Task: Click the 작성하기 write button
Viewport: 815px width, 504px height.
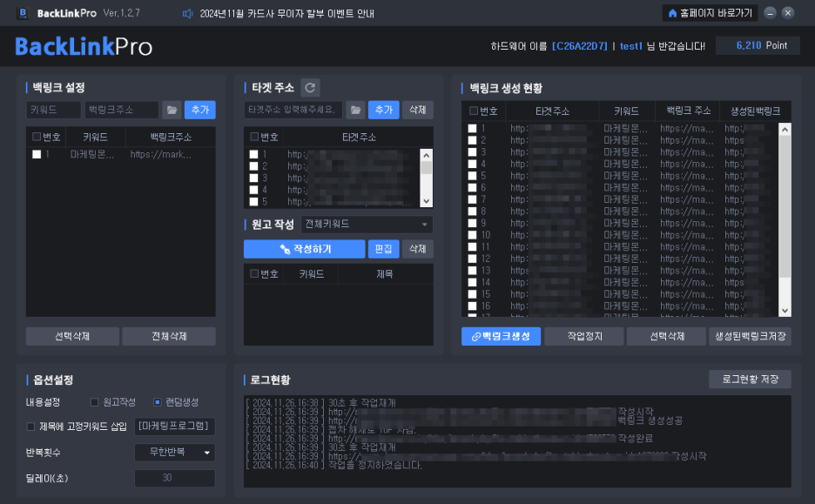Action: 305,249
